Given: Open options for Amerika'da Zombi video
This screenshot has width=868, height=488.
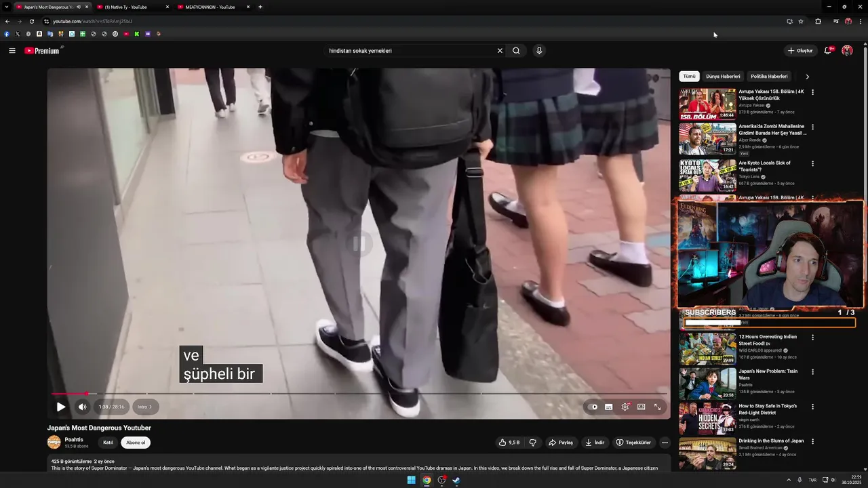Looking at the screenshot, I should click(812, 127).
